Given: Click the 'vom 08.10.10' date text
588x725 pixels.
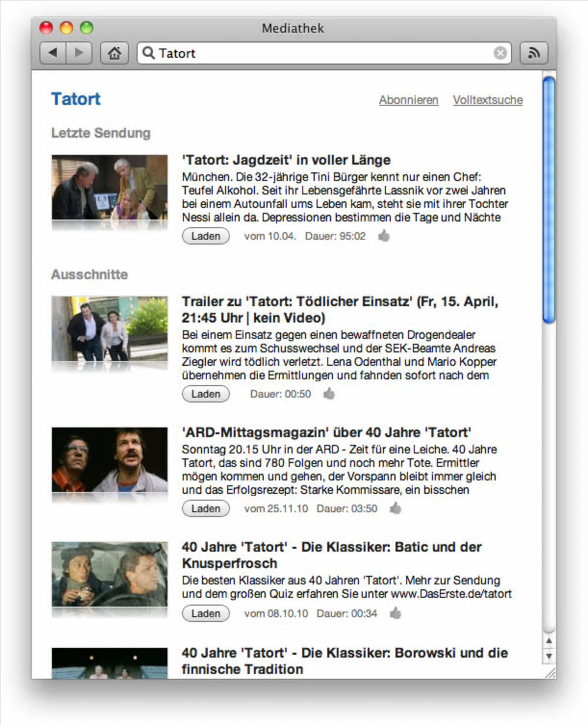Looking at the screenshot, I should pos(276,614).
